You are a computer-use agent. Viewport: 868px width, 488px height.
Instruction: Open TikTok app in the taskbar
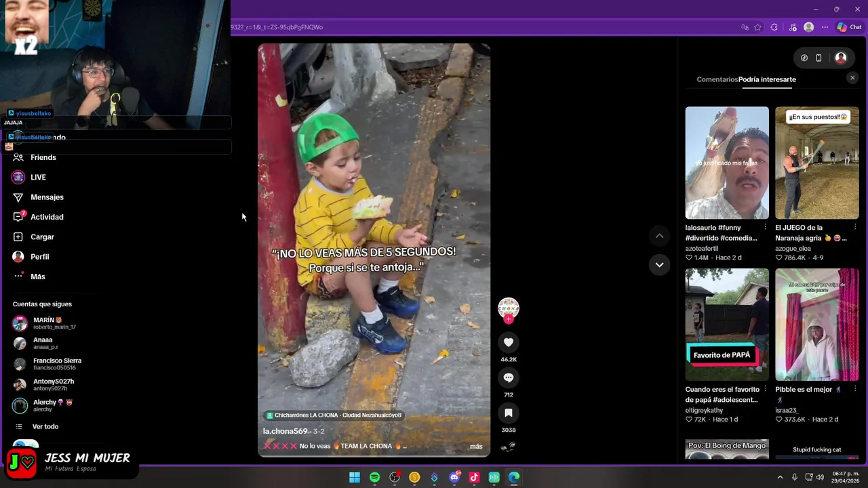point(474,477)
